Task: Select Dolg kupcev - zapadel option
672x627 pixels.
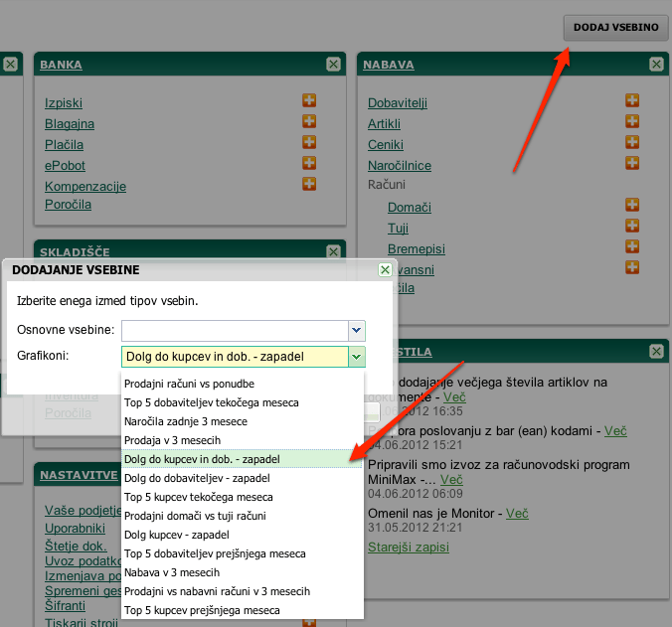Action: [243, 535]
